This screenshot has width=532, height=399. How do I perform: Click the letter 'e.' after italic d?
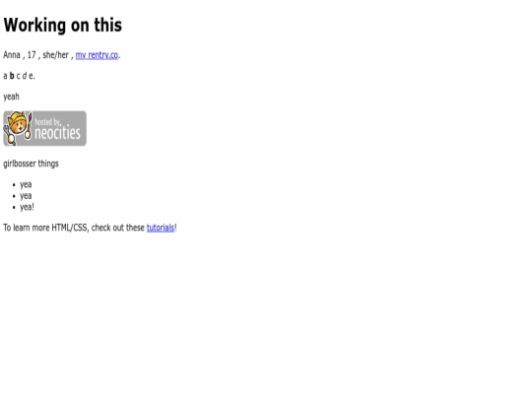[x=32, y=76]
